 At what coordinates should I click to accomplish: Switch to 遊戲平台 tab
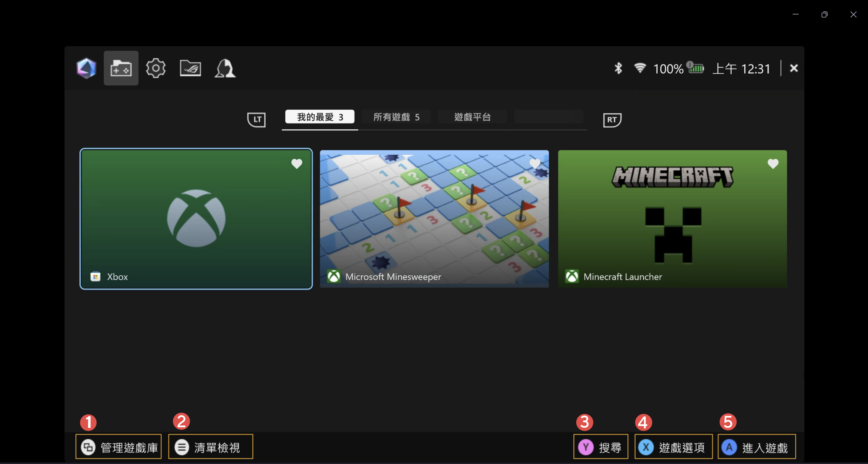(472, 117)
